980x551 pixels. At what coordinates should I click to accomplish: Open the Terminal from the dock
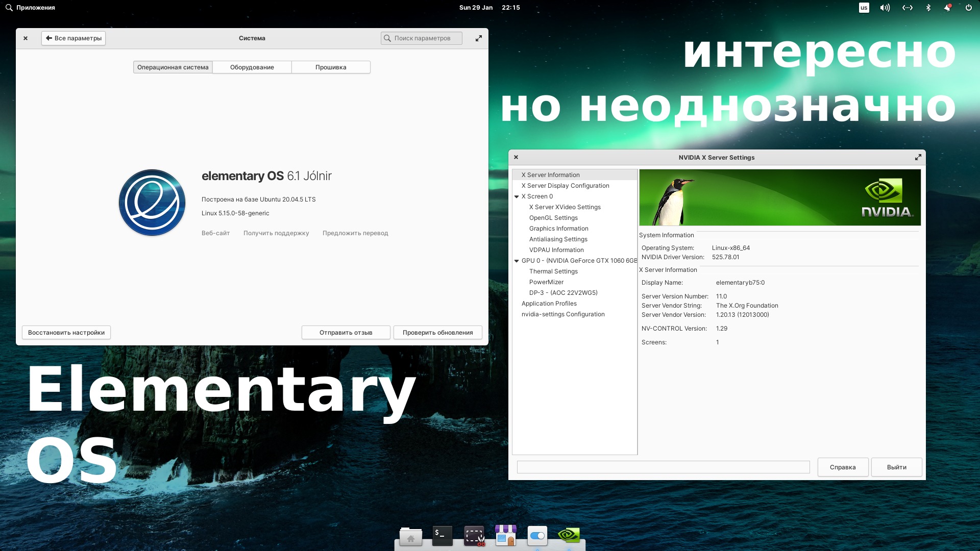tap(442, 536)
